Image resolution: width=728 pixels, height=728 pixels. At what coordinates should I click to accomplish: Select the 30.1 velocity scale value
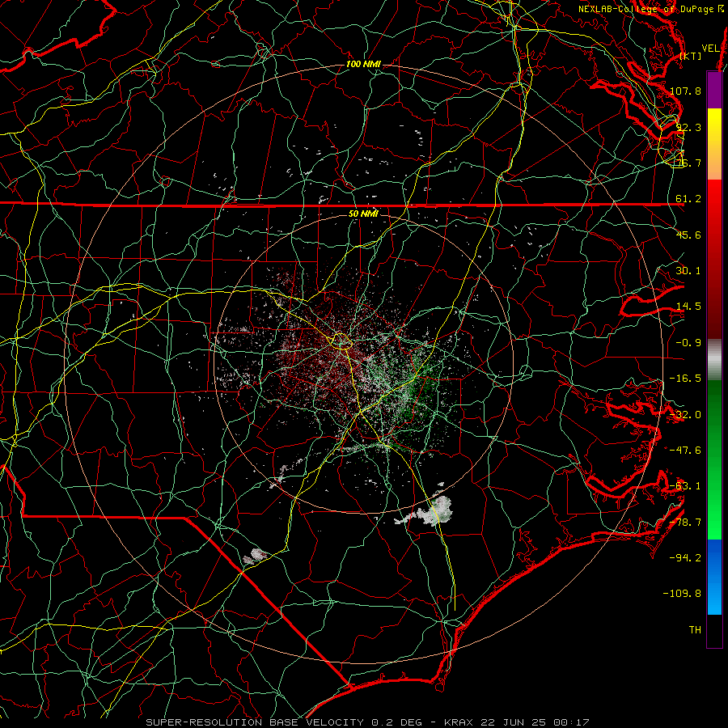[x=688, y=271]
